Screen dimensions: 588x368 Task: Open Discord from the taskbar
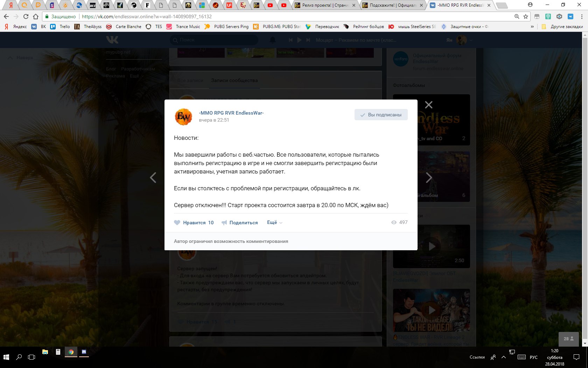84,352
